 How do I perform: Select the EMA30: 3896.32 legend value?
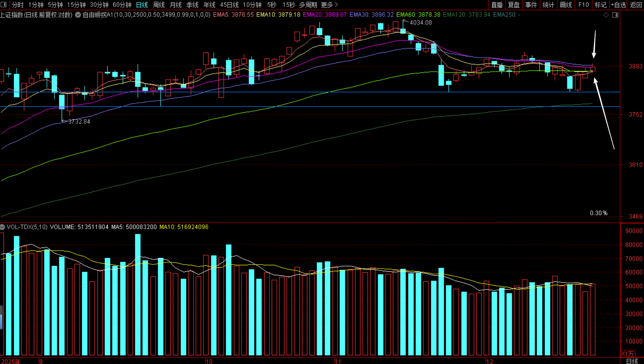tap(371, 15)
